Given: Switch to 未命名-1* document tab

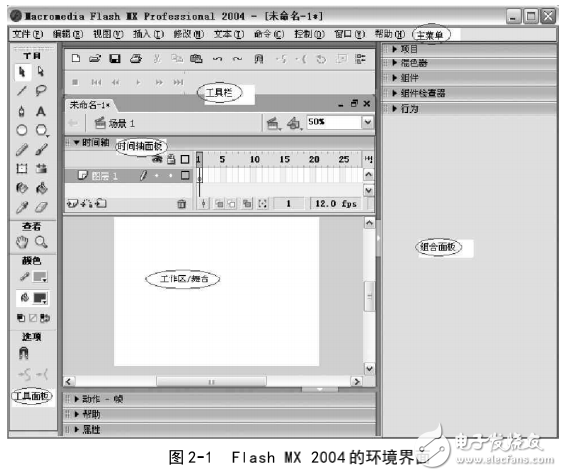Looking at the screenshot, I should click(90, 105).
